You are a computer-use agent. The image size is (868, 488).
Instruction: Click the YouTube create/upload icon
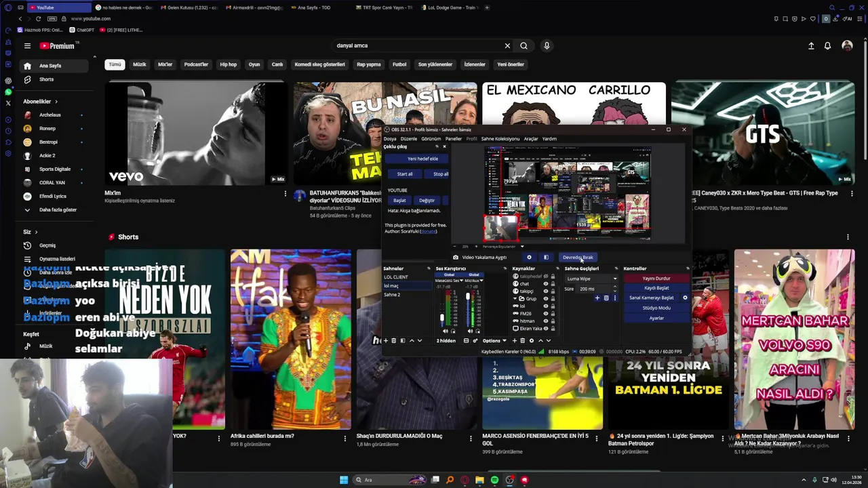811,45
